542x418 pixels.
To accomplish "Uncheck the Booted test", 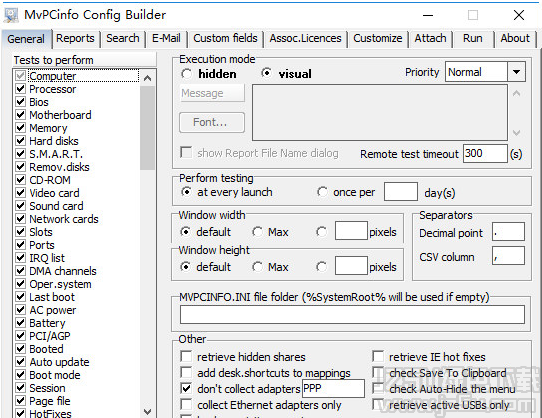I will [x=21, y=349].
